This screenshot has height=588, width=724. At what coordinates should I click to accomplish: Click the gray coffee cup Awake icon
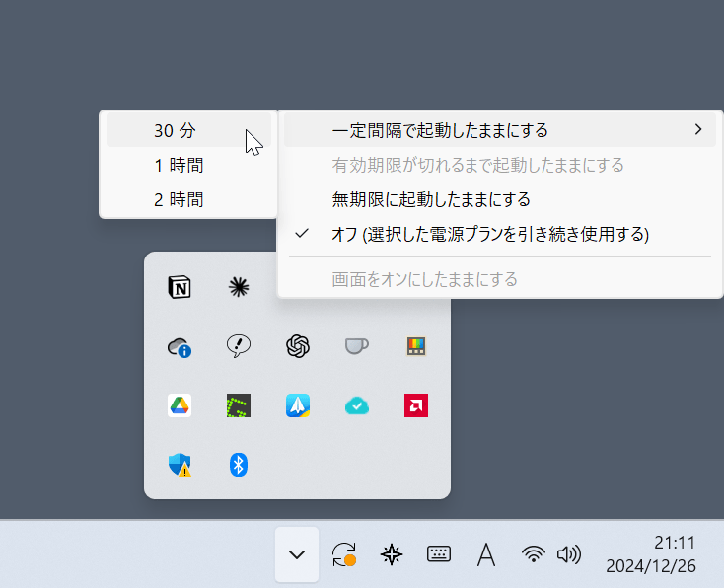pos(356,346)
